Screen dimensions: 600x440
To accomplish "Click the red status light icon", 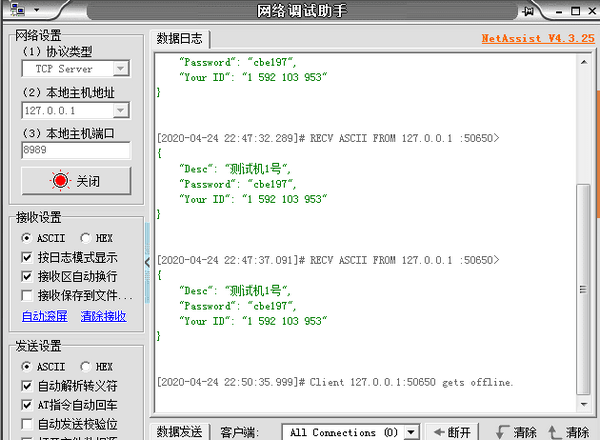I will point(60,181).
